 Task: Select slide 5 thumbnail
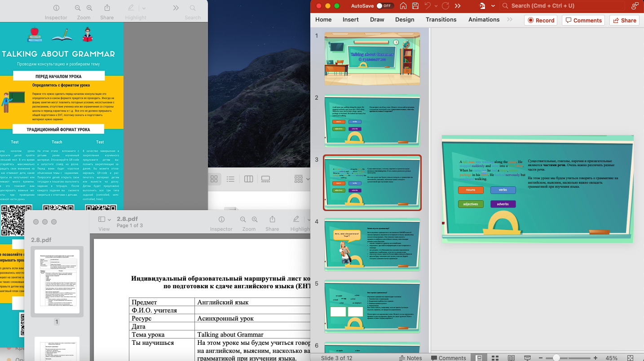pyautogui.click(x=372, y=307)
